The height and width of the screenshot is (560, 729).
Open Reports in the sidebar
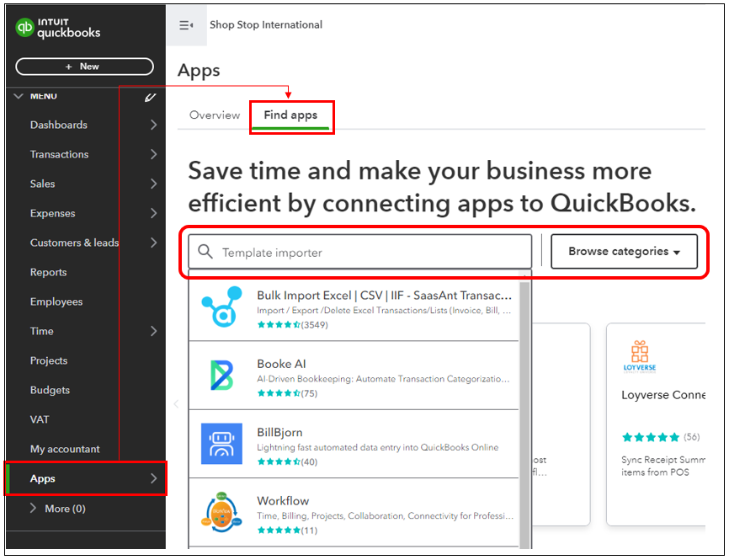[48, 272]
